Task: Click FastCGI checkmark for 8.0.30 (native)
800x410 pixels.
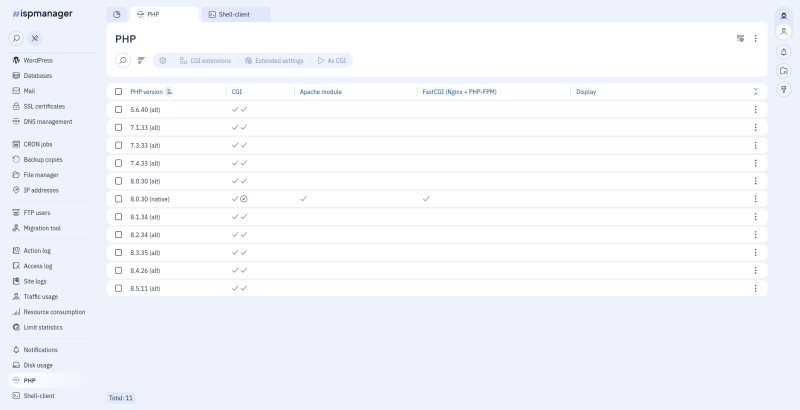Action: point(426,199)
